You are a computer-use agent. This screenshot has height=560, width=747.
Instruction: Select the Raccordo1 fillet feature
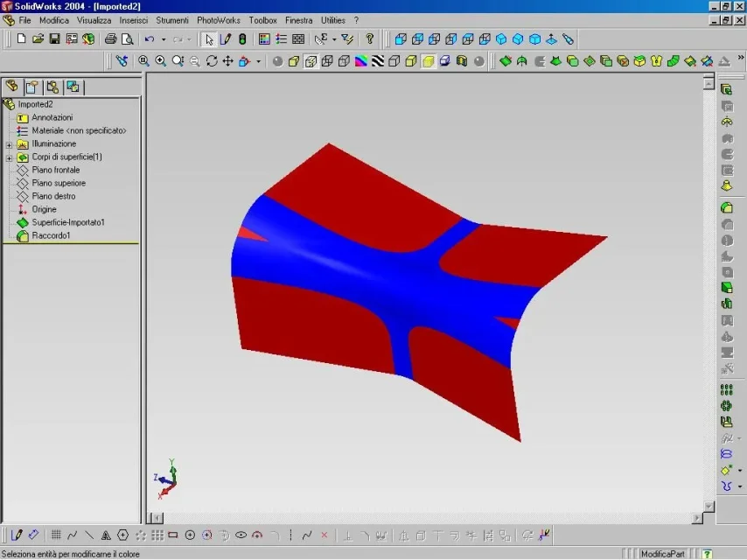coord(51,235)
